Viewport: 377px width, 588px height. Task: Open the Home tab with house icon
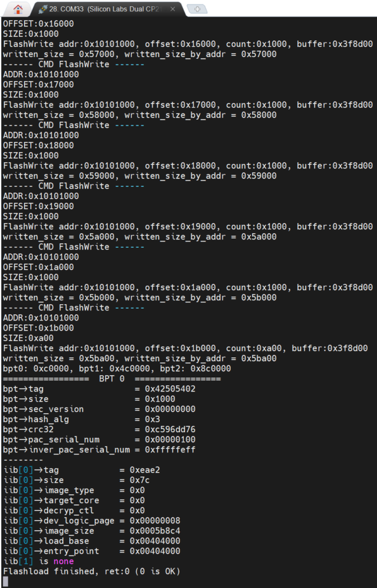click(x=18, y=9)
